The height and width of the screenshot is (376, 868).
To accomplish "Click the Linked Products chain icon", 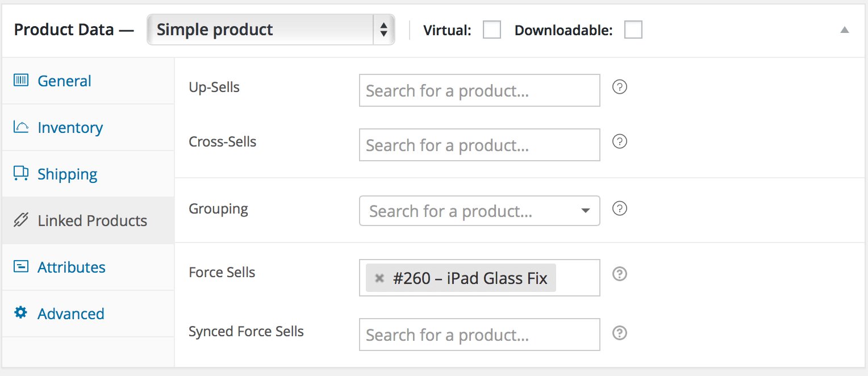I will tap(20, 220).
